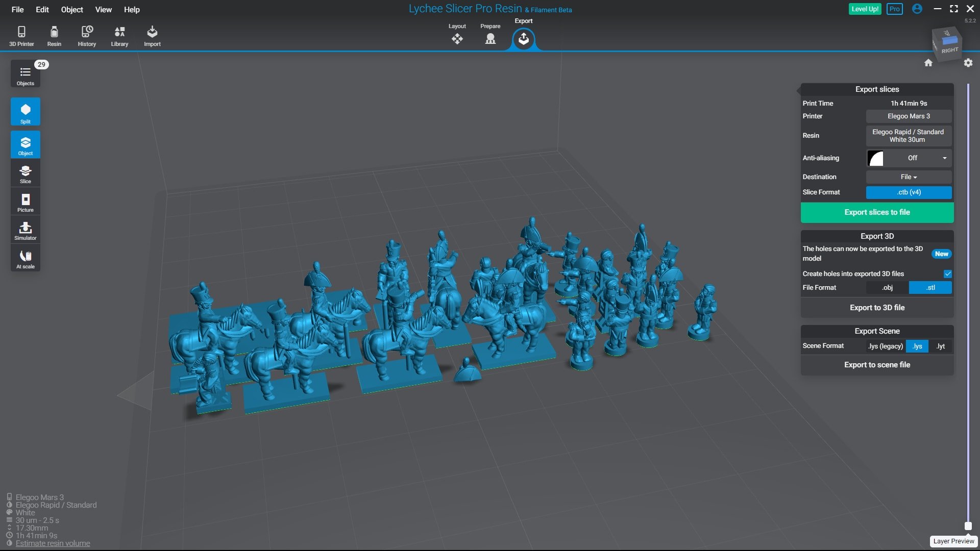This screenshot has width=980, height=551.
Task: Click Estimate resin volume link
Action: (x=53, y=543)
